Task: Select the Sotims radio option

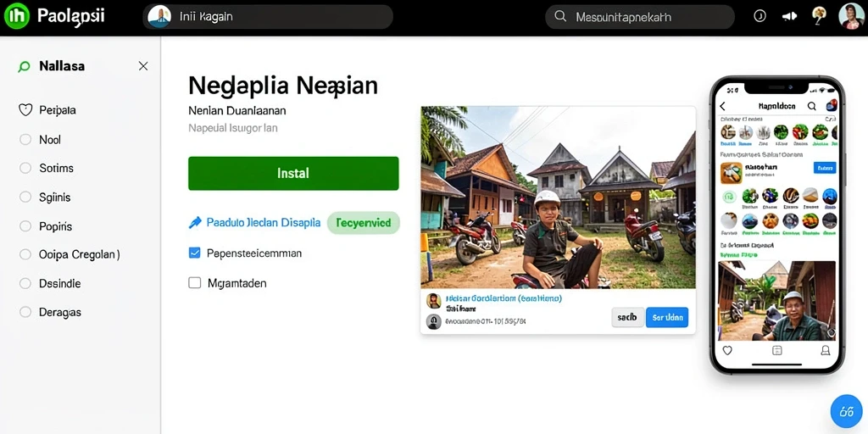Action: [25, 168]
